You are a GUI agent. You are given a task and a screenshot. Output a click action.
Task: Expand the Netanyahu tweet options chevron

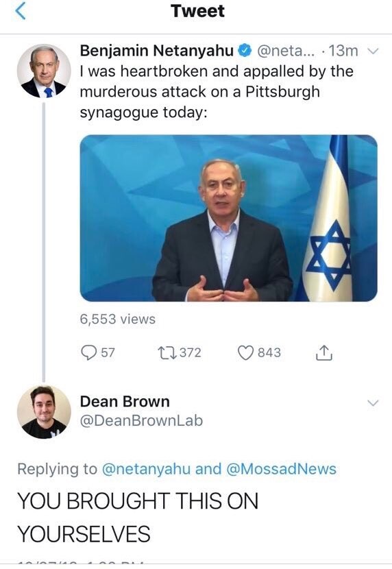pos(373,51)
